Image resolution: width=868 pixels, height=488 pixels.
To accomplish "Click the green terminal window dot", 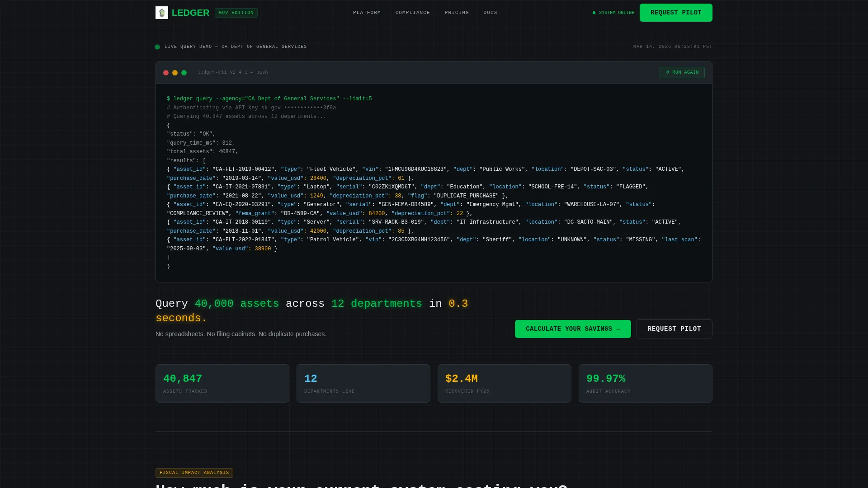I will pyautogui.click(x=184, y=73).
